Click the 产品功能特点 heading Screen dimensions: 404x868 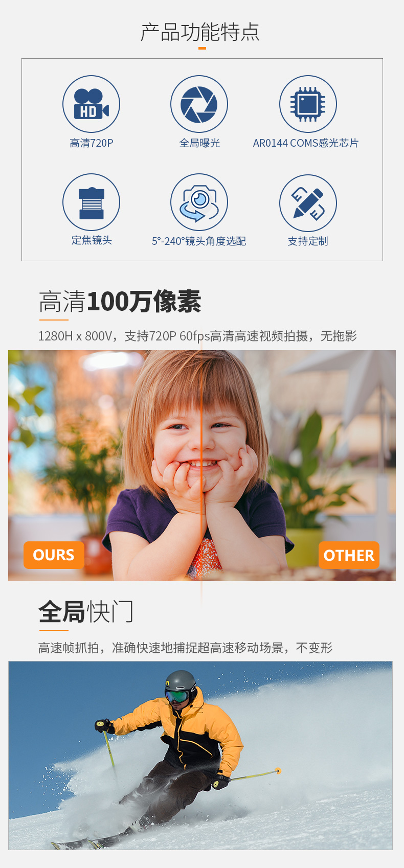point(200,32)
